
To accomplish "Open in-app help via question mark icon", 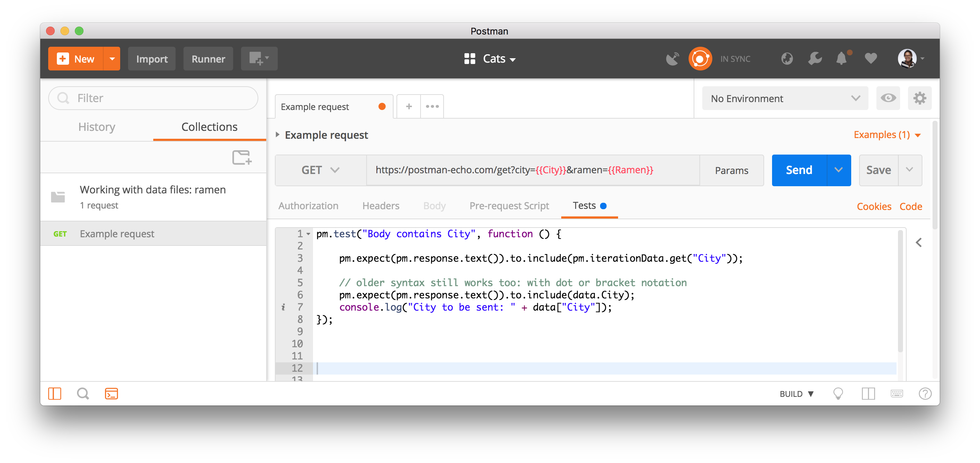I will pos(925,394).
